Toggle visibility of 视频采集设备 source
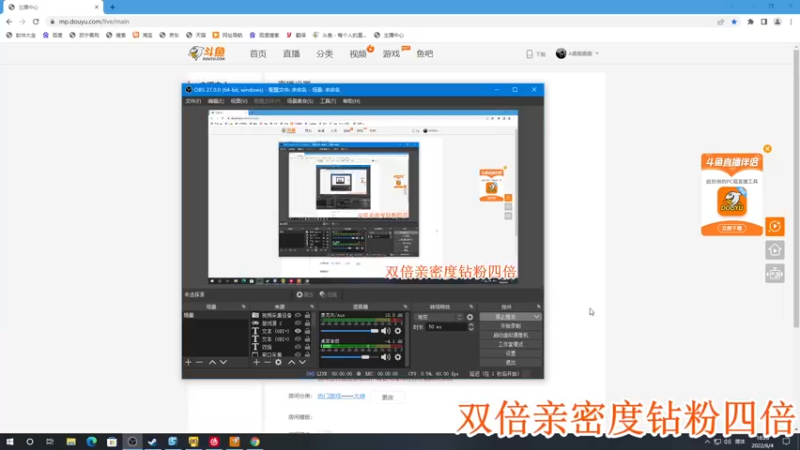Image resolution: width=800 pixels, height=450 pixels. point(298,316)
